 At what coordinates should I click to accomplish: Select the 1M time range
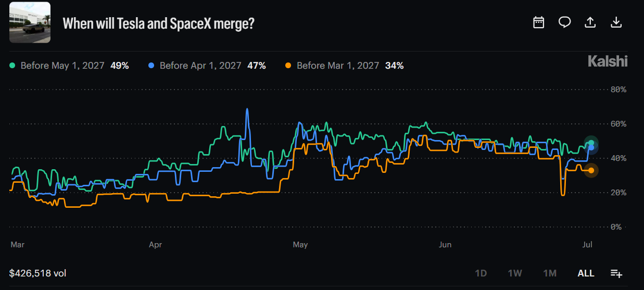[550, 273]
